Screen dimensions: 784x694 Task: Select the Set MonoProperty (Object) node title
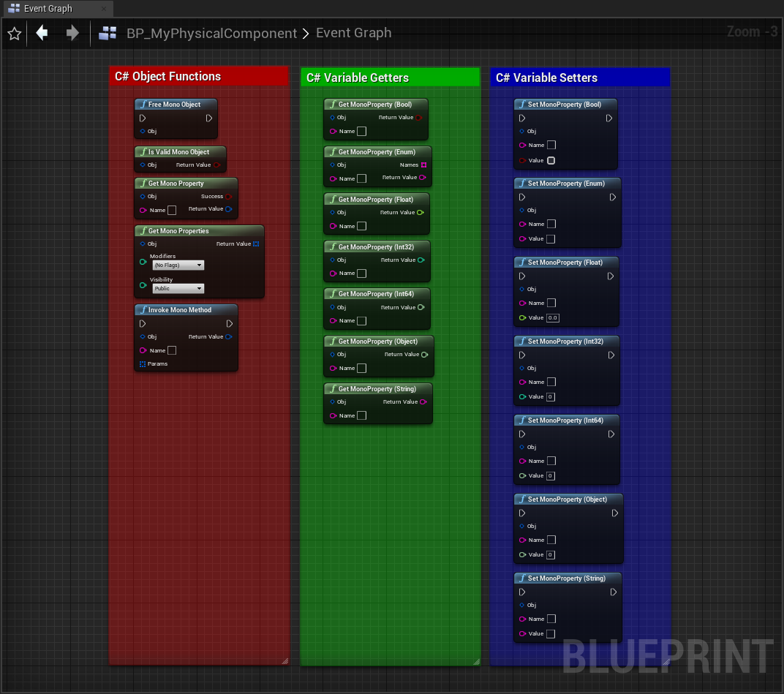coord(568,499)
